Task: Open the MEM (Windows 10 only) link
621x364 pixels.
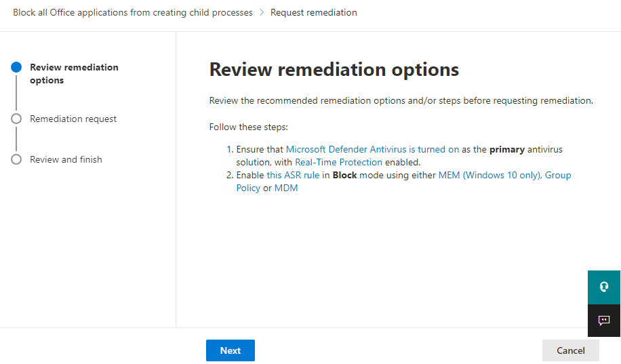Action: coord(489,175)
